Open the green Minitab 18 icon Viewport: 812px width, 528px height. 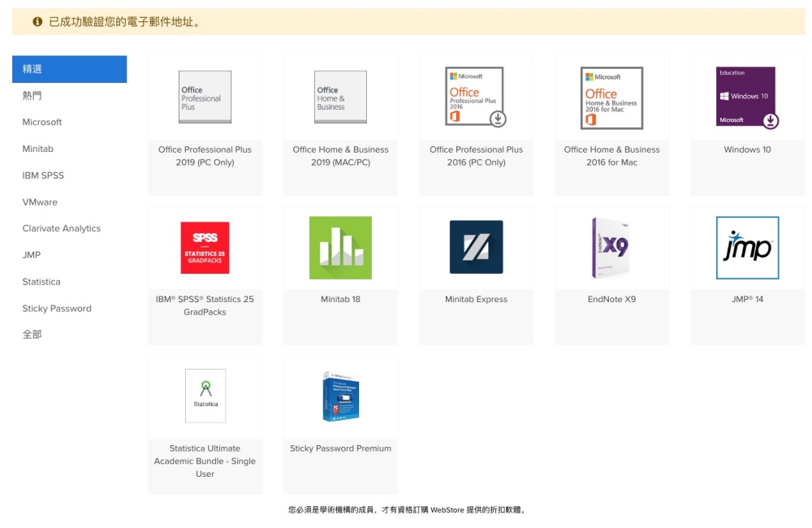340,248
